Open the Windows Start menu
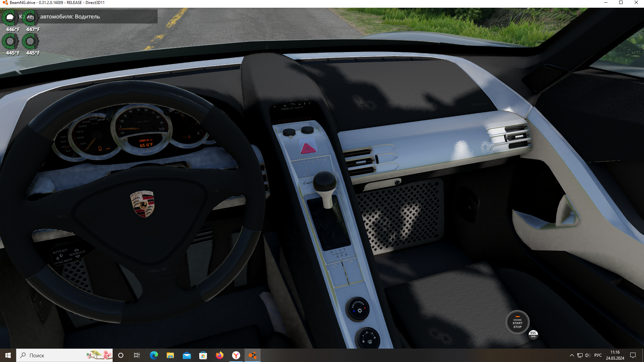This screenshot has height=362, width=644. pos(8,355)
